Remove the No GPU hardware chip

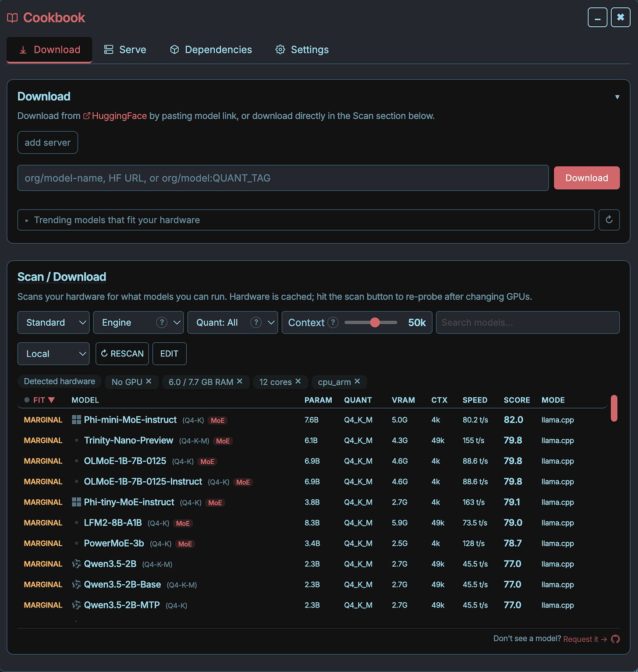coord(149,381)
